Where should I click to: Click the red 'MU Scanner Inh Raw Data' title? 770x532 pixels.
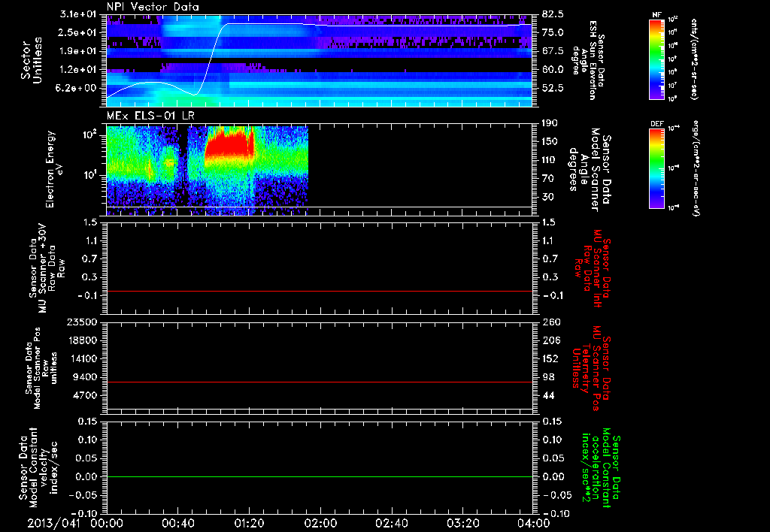tap(593, 268)
